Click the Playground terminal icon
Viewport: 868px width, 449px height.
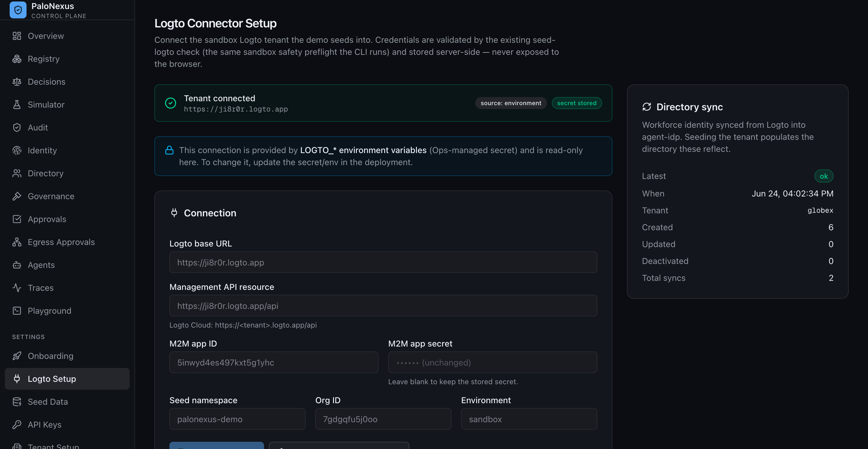click(17, 311)
